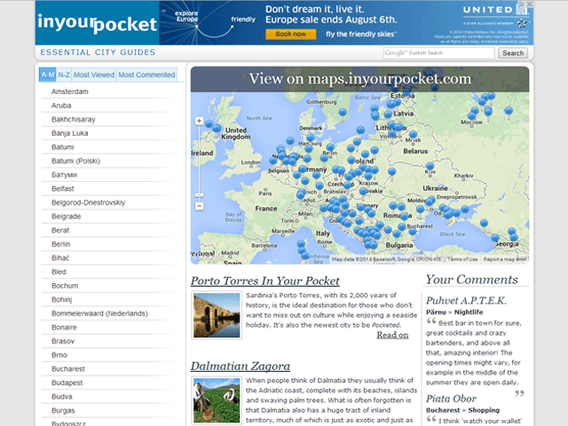Screen dimensions: 568x426
Task: Open the Piata Obor comment title
Action: 451,398
